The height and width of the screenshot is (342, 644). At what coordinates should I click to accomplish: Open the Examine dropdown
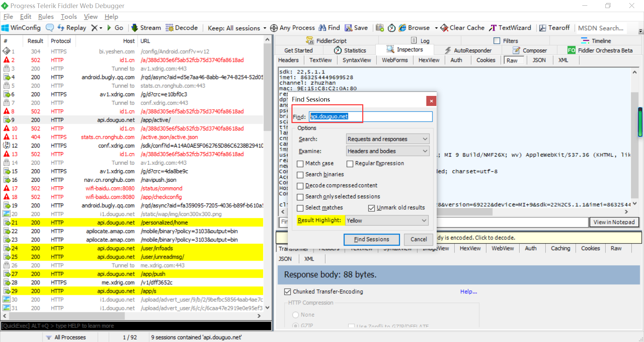[387, 151]
